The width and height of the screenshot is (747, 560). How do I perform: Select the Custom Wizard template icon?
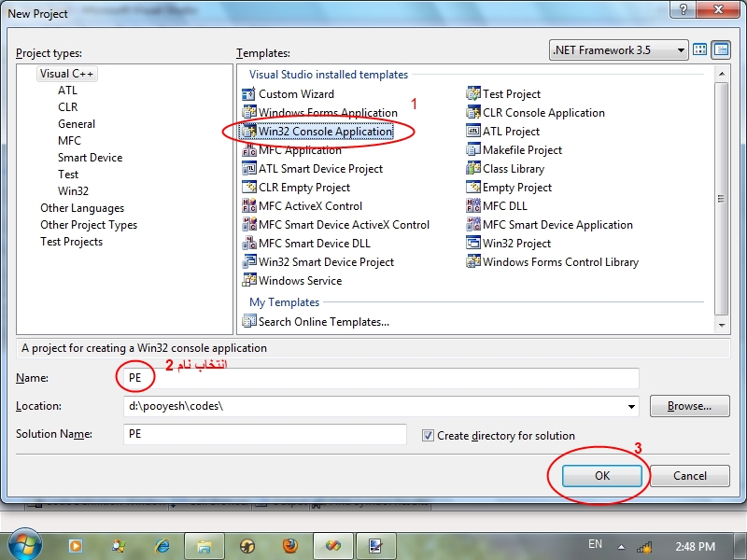point(248,94)
